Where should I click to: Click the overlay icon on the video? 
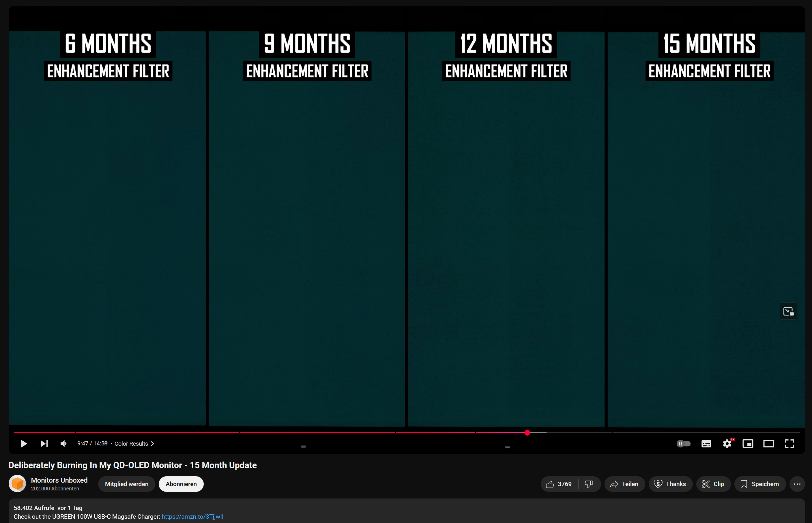coord(788,311)
